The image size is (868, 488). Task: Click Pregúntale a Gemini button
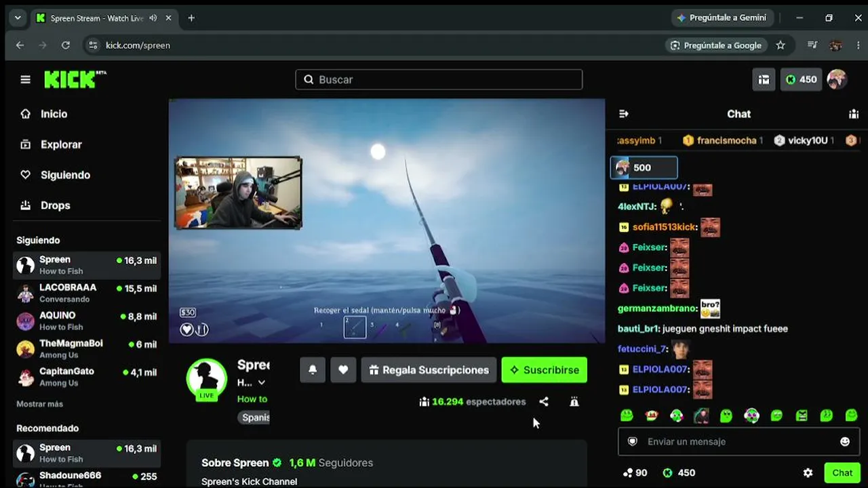point(722,18)
